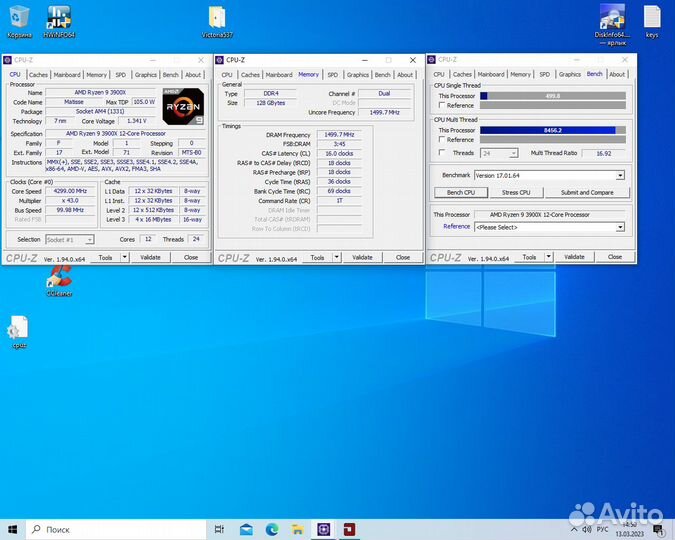The height and width of the screenshot is (540, 675).
Task: Tick the Threads checkbox in the Bench window
Action: (442, 152)
